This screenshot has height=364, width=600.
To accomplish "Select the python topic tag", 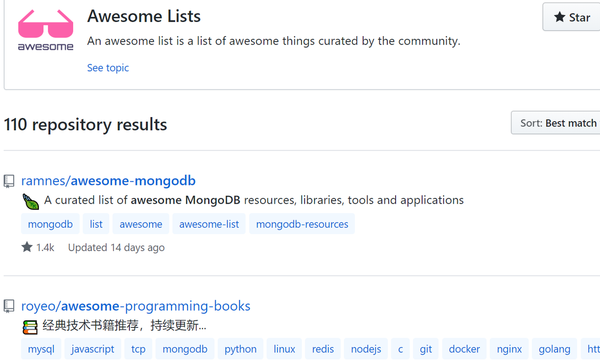I will tap(240, 349).
